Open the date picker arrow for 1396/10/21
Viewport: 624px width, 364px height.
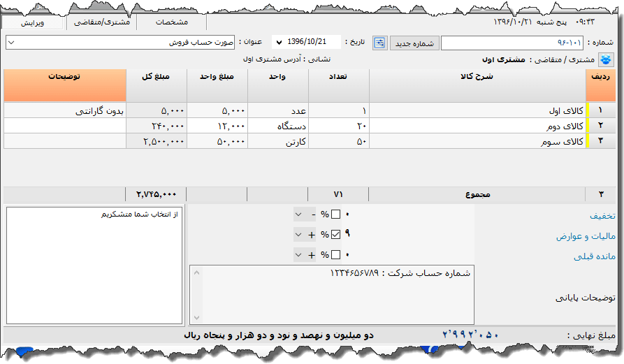tap(279, 42)
